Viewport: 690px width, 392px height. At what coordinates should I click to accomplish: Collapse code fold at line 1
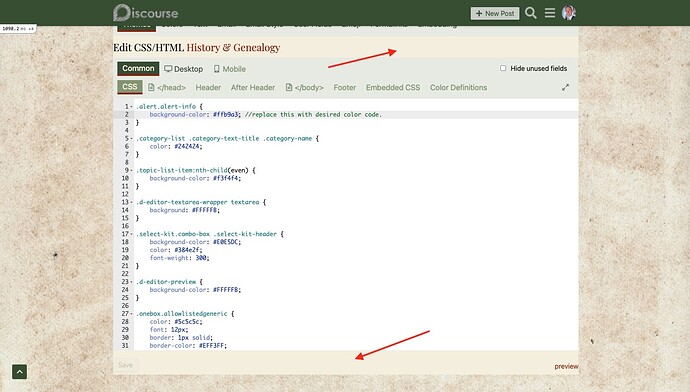coord(131,106)
